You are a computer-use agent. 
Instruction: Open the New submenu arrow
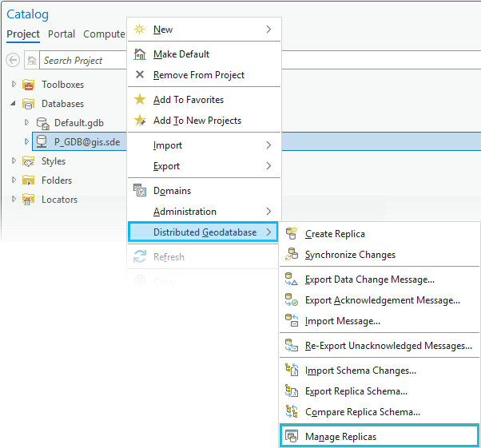(x=268, y=29)
